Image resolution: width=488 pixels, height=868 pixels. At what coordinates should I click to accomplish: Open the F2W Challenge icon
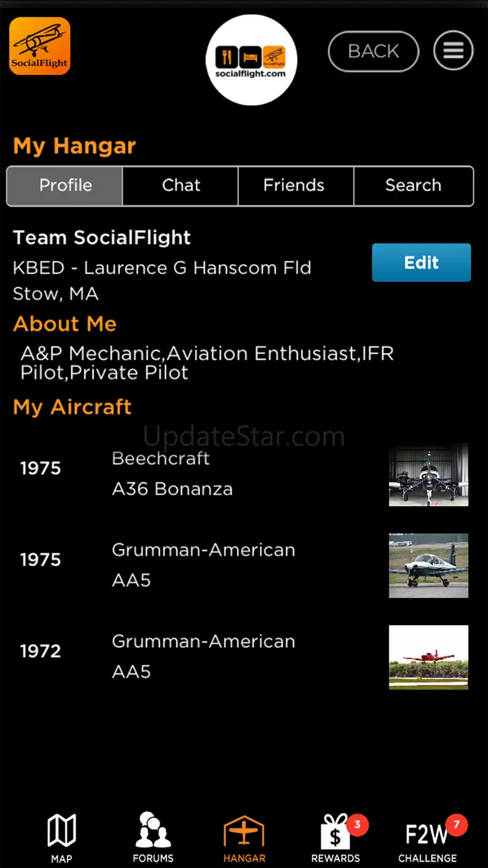click(x=427, y=837)
